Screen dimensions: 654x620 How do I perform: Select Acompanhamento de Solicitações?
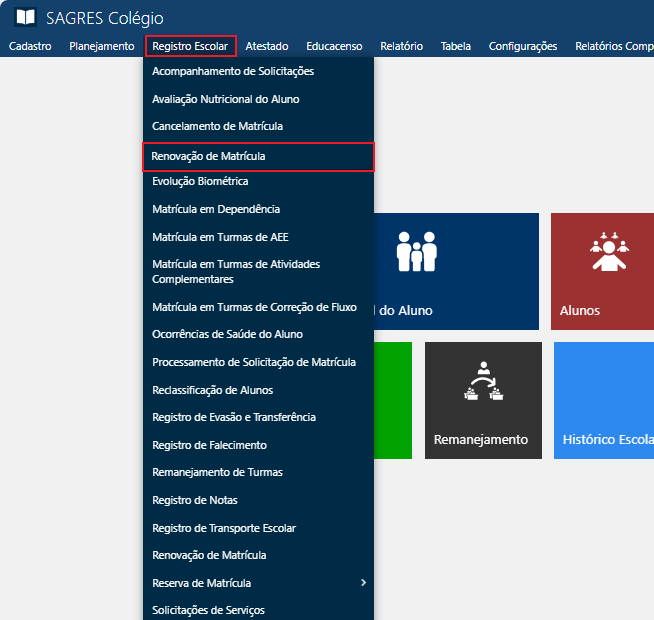[233, 72]
